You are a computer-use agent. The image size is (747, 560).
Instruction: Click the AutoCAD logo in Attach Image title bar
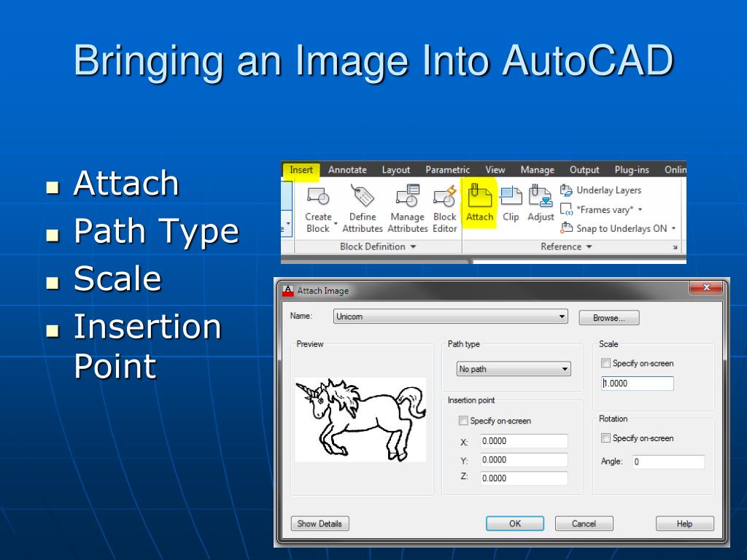pos(287,290)
